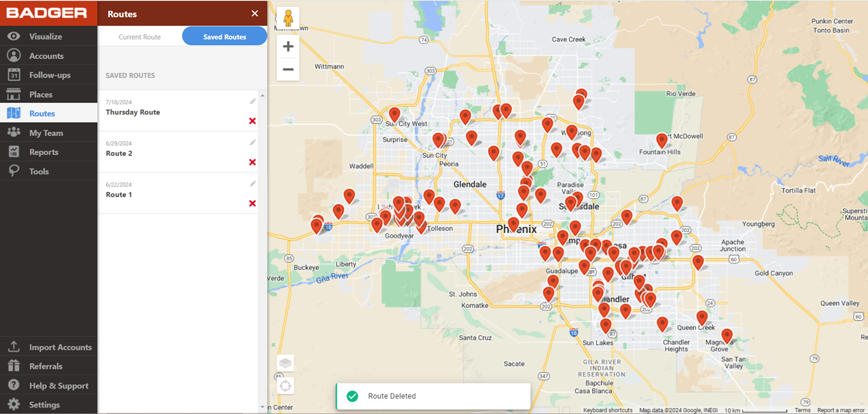
Task: Switch to the Current Route tab
Action: 140,37
